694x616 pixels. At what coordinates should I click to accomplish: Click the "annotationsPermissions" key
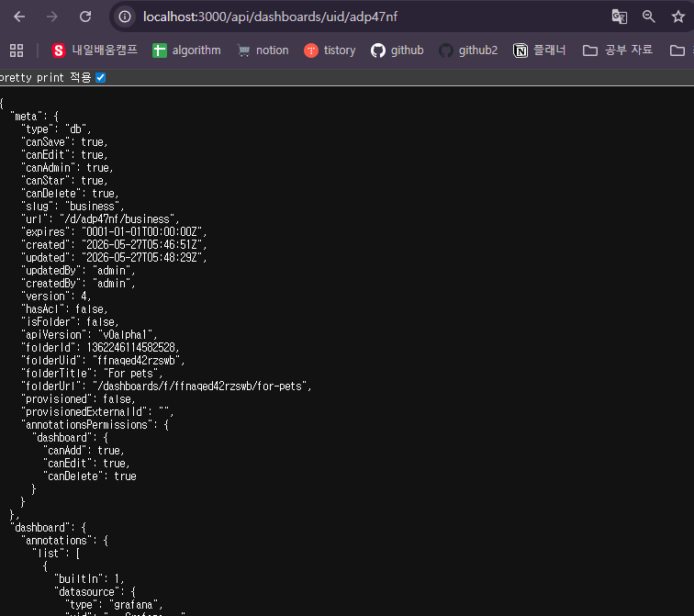[x=89, y=424]
